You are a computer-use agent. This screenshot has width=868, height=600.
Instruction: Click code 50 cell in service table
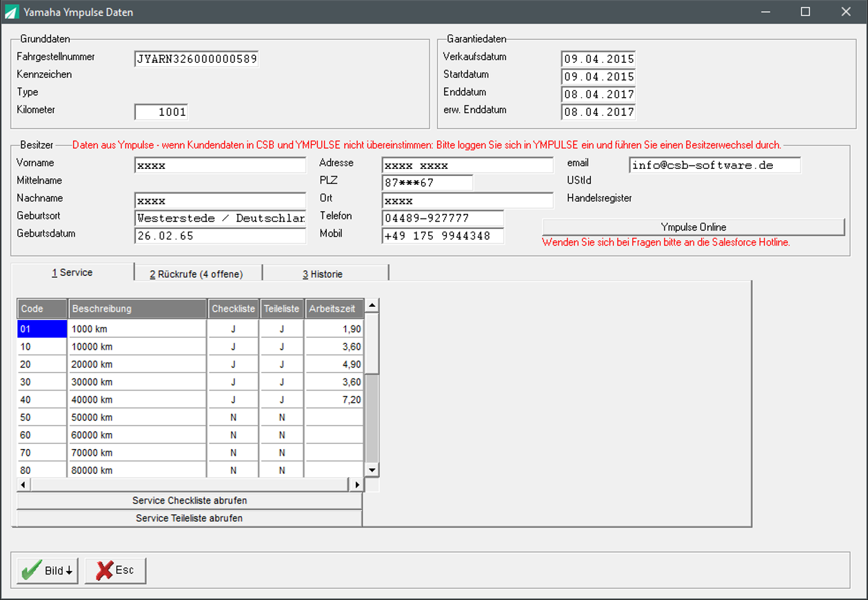pyautogui.click(x=42, y=417)
